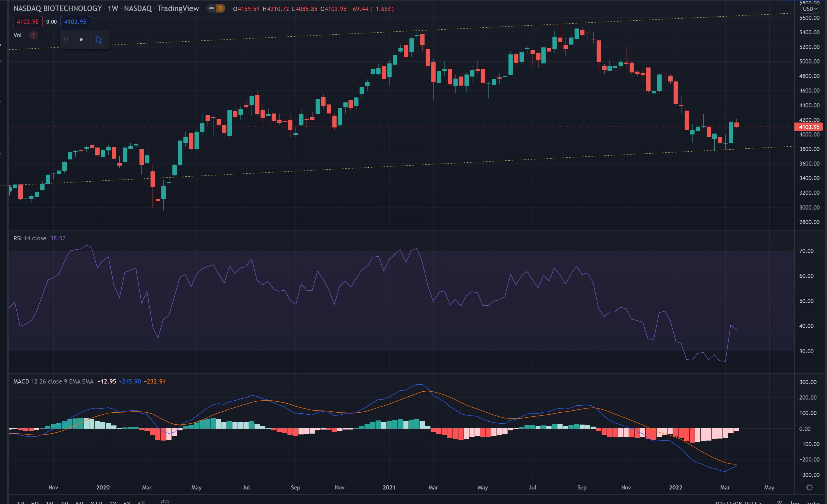
Task: Select the 3M date range
Action: pos(64,502)
